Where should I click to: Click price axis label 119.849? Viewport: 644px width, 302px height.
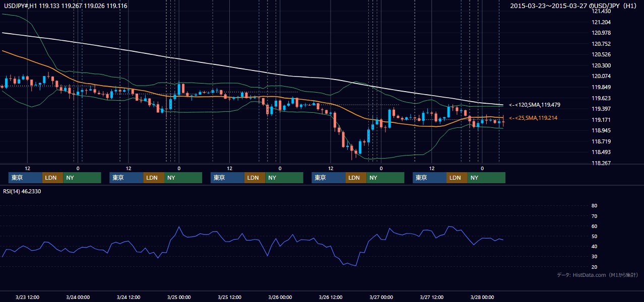point(601,87)
